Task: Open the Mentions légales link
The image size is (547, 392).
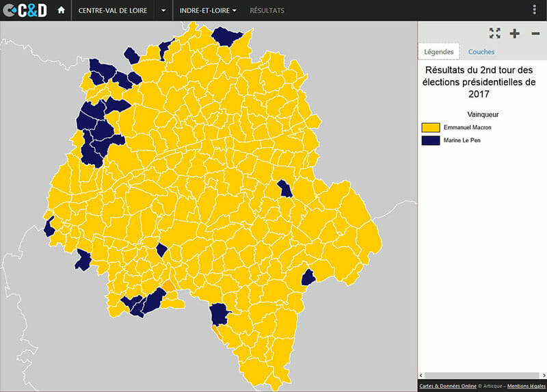Action: [526, 387]
